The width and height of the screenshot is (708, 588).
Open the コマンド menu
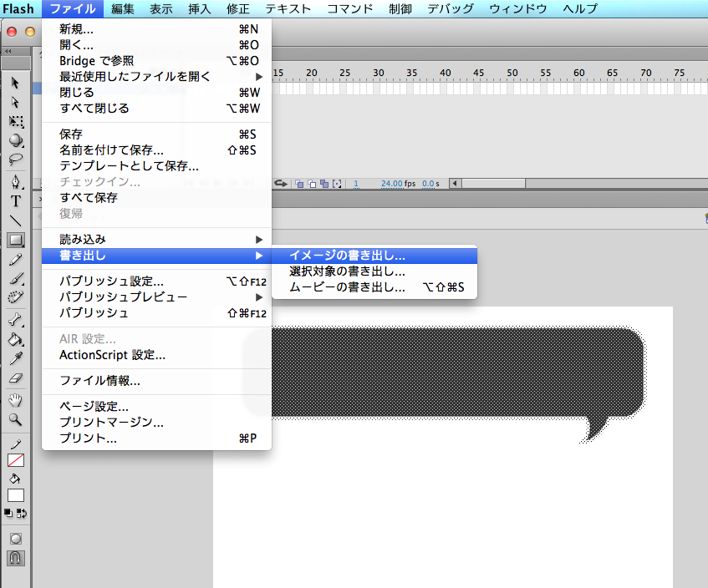click(350, 8)
